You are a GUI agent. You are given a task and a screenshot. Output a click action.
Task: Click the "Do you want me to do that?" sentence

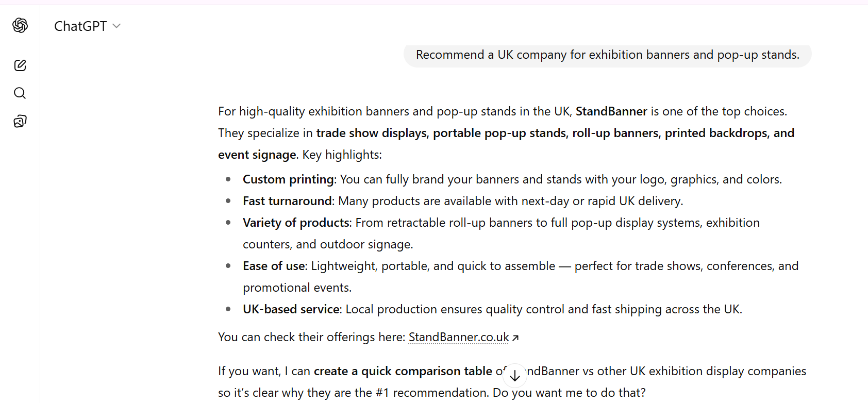click(569, 393)
